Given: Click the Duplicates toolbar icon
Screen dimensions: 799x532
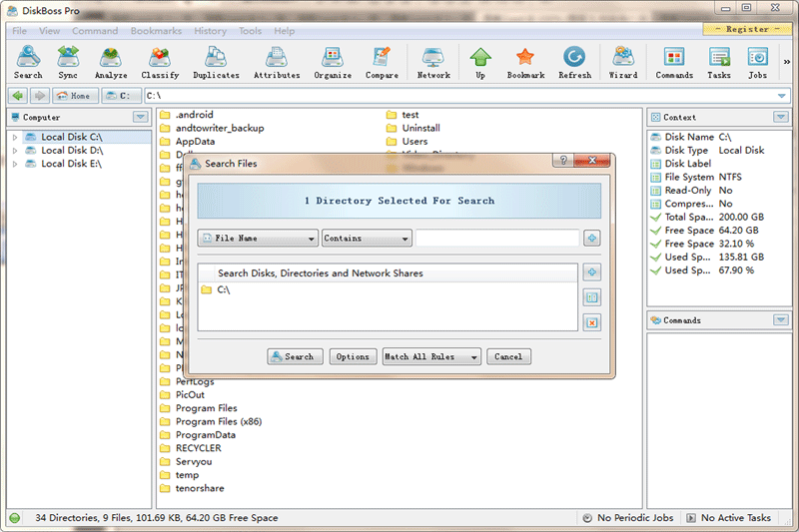Looking at the screenshot, I should click(x=216, y=62).
